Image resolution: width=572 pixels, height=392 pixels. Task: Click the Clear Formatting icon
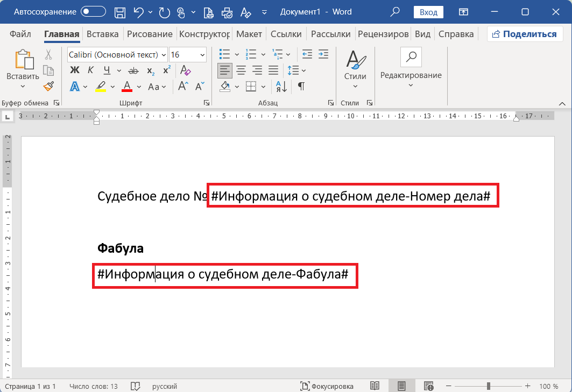[185, 70]
